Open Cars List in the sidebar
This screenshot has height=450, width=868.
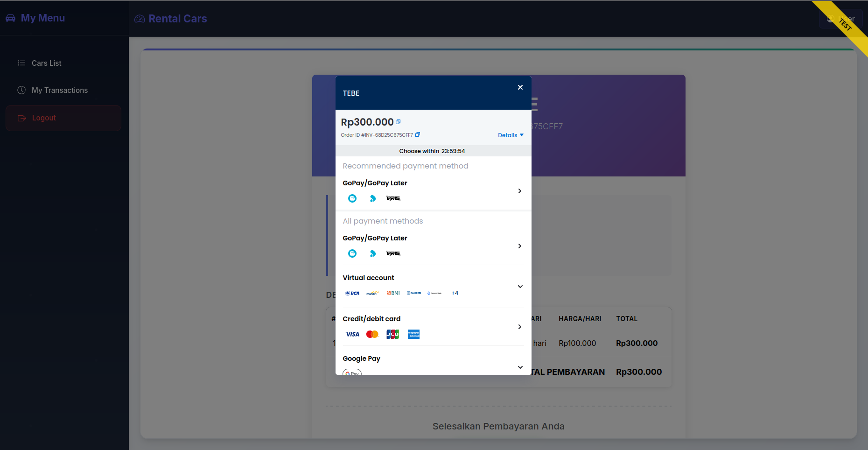pyautogui.click(x=46, y=63)
